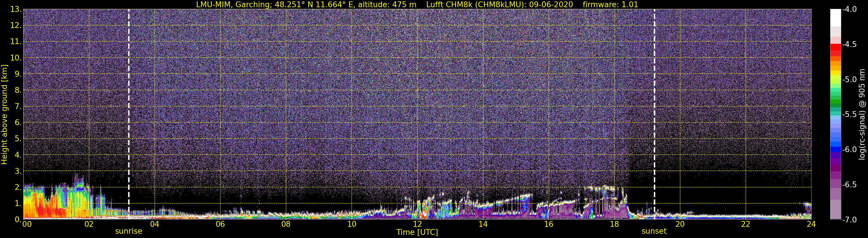The width and height of the screenshot is (868, 238).
Task: Click the height axis tick '0.'
Action: [18, 220]
